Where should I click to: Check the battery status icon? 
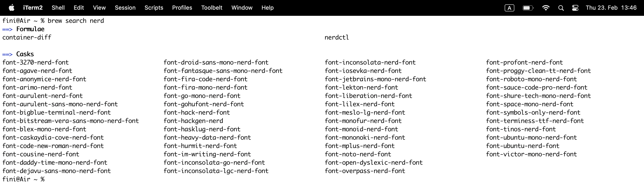tap(528, 7)
